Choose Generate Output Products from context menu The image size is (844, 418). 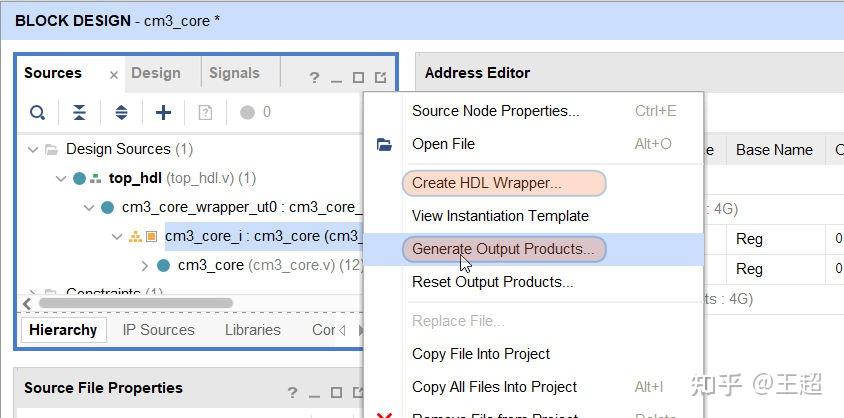[503, 249]
